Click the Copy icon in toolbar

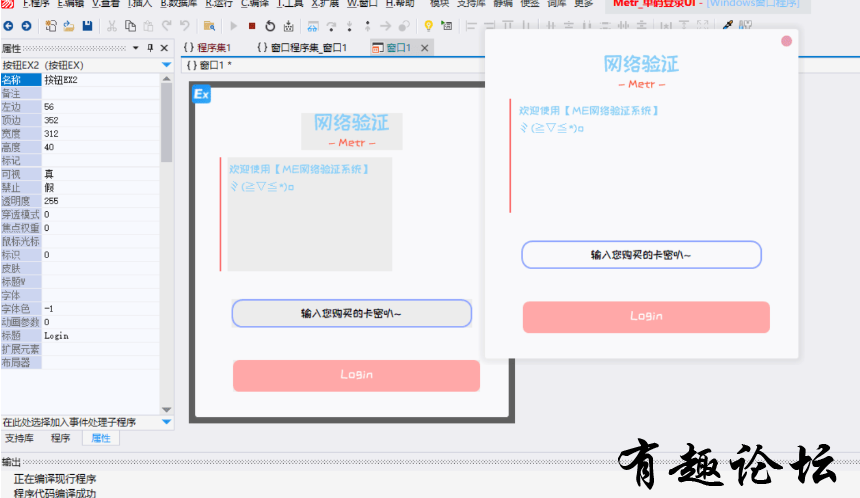click(x=131, y=26)
